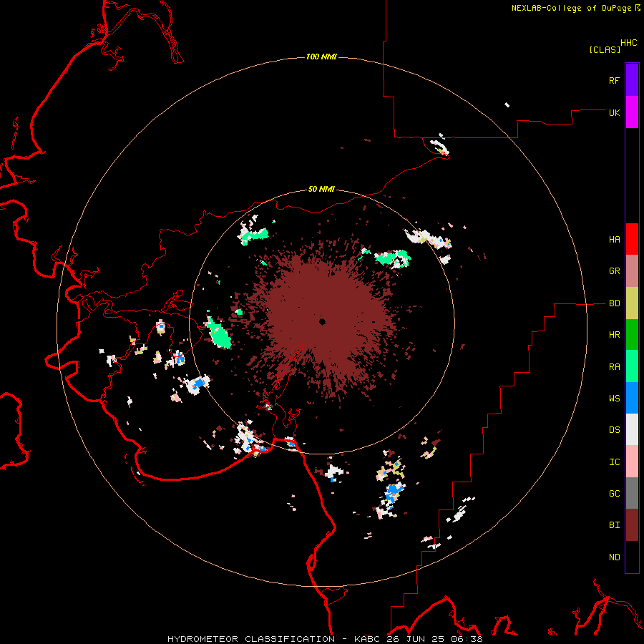Click the HR legend label

(614, 335)
